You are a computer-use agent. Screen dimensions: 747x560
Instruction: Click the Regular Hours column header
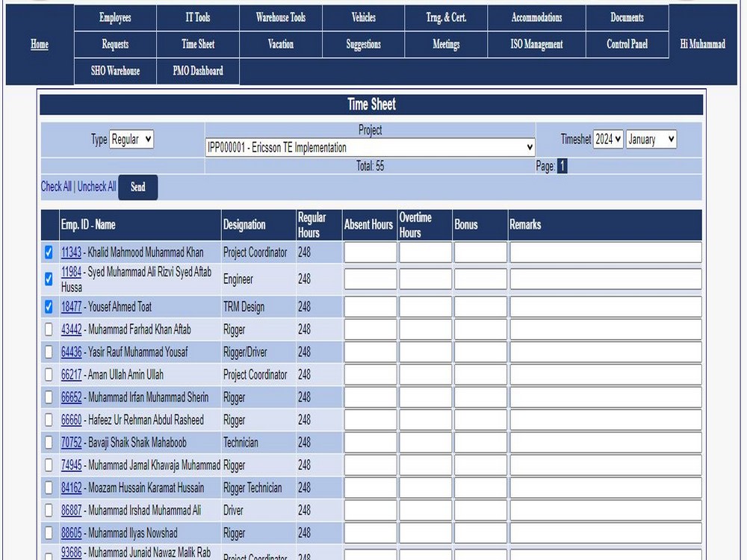pyautogui.click(x=319, y=225)
